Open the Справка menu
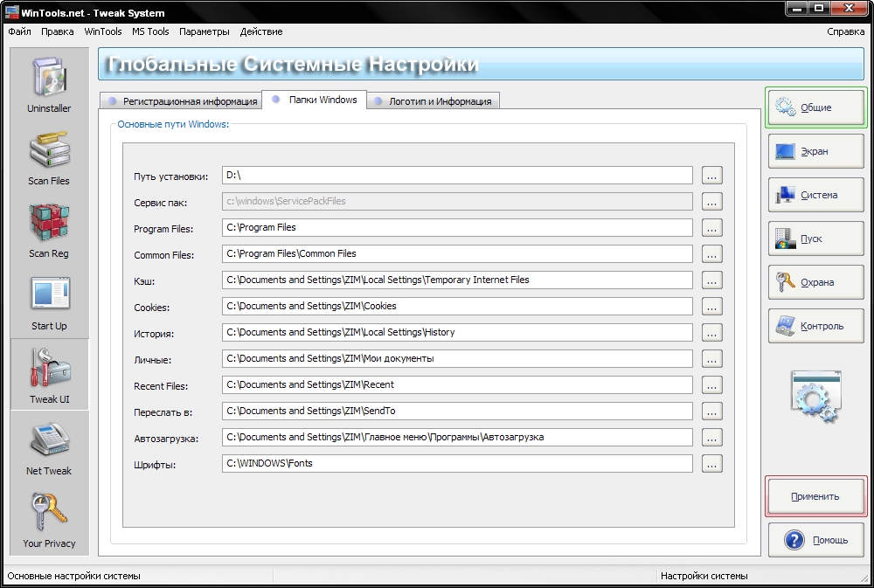Viewport: 874px width, 588px height. tap(845, 31)
